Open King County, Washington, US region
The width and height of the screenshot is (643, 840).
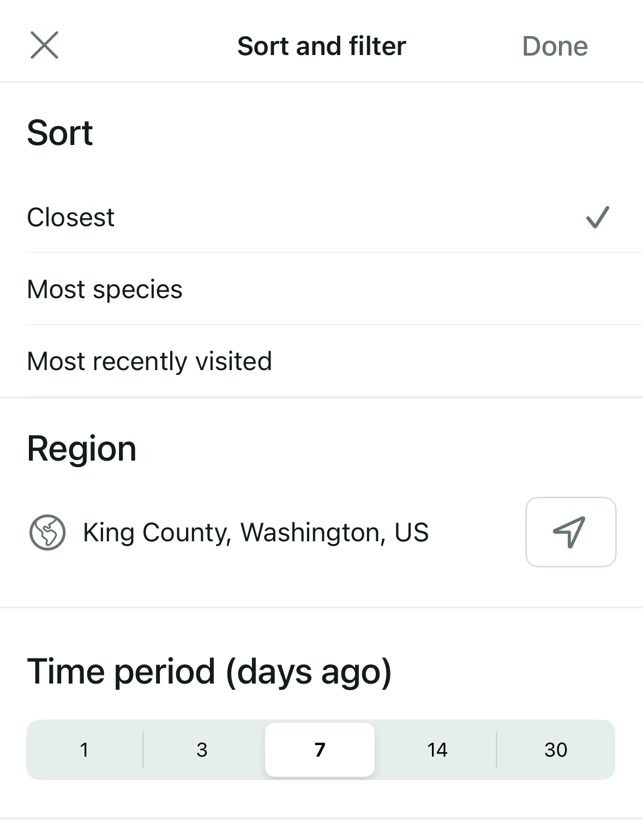255,533
